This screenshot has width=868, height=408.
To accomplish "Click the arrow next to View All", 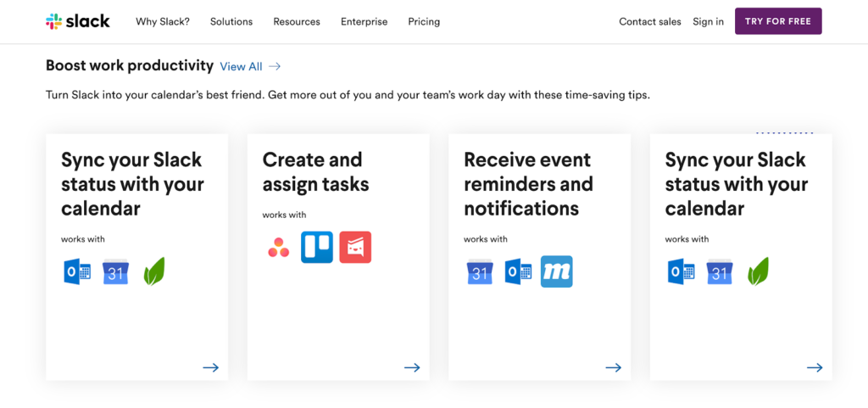I will 275,66.
